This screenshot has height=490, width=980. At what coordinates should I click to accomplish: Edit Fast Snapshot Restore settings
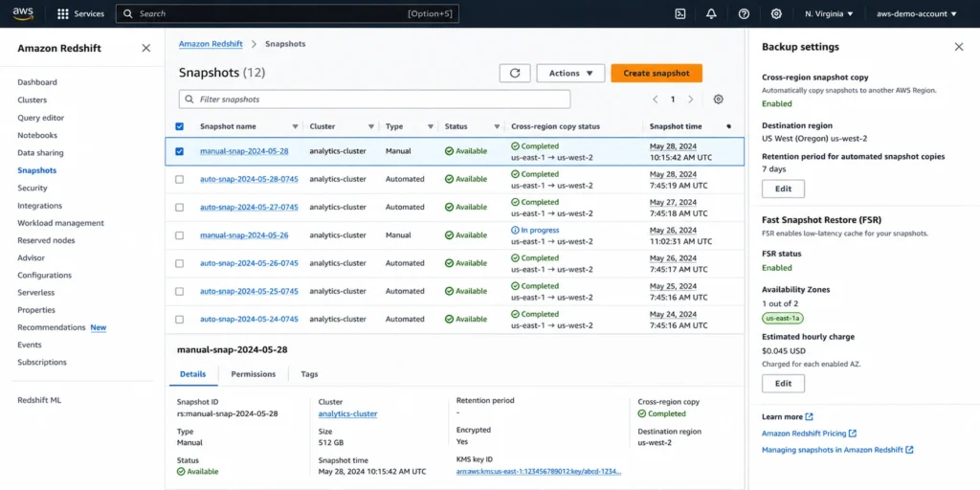[x=783, y=384]
